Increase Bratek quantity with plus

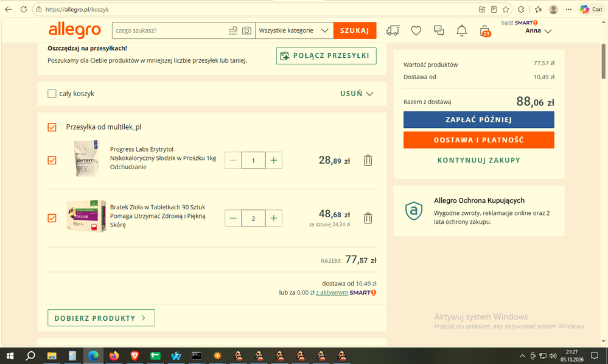click(274, 219)
